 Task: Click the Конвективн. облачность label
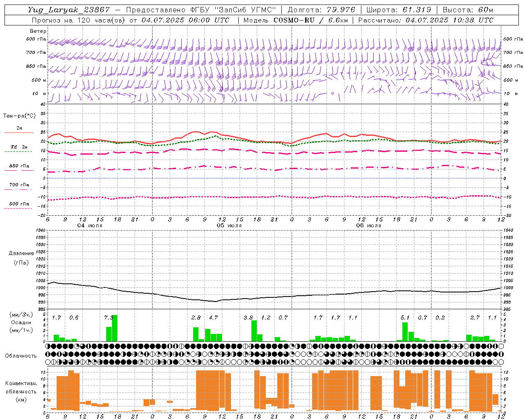pyautogui.click(x=21, y=387)
